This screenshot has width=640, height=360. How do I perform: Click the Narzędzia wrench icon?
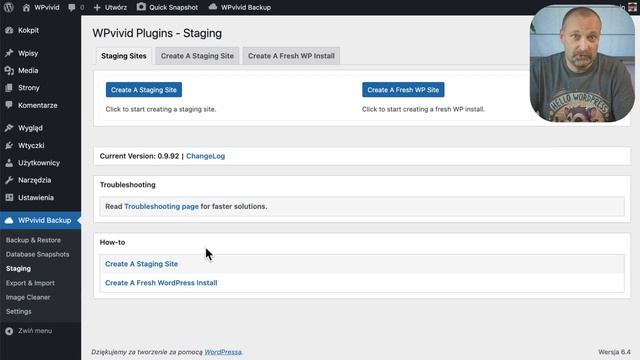pyautogui.click(x=9, y=180)
